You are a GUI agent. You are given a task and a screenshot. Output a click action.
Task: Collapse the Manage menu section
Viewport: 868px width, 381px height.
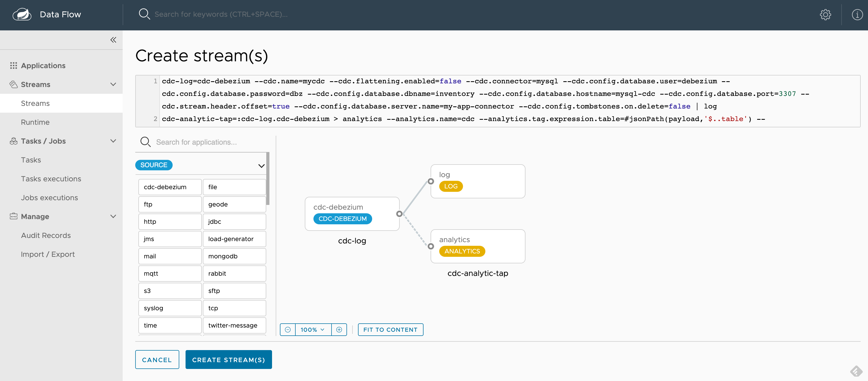[x=113, y=216]
